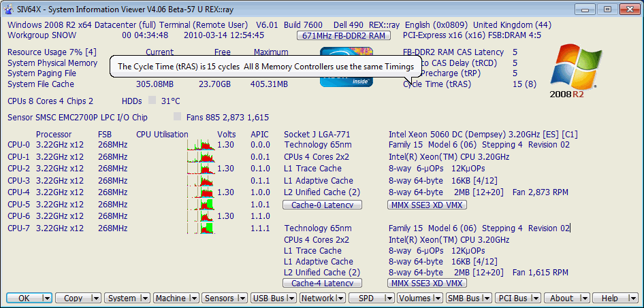Viewport: 644px width, 308px height.
Task: Open the SPD menu button
Action: (x=367, y=298)
